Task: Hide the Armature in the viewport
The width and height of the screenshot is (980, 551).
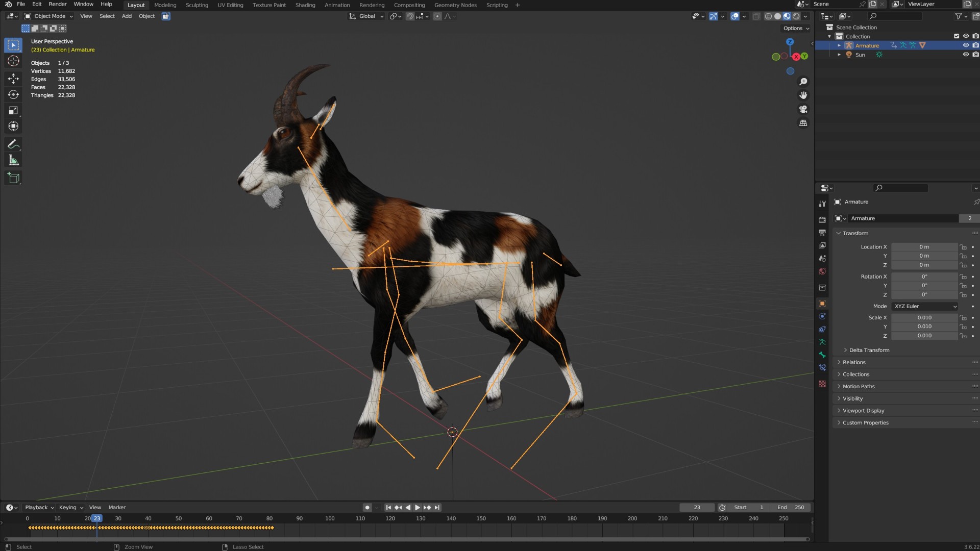Action: 966,45
